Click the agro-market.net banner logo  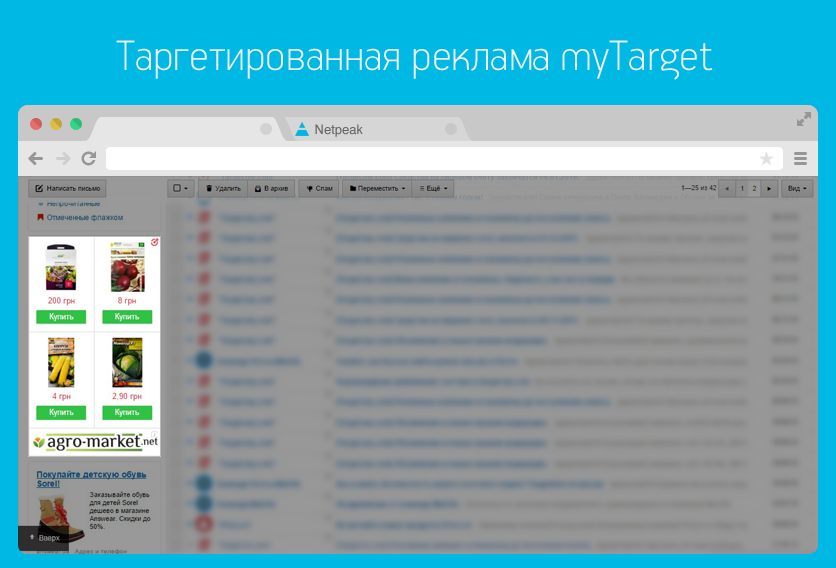click(x=95, y=442)
